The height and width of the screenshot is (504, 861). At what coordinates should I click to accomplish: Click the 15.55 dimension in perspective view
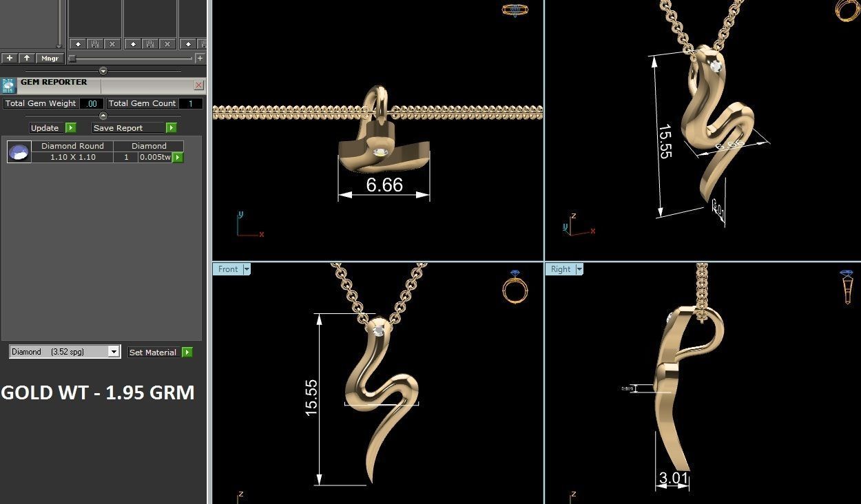(x=665, y=141)
